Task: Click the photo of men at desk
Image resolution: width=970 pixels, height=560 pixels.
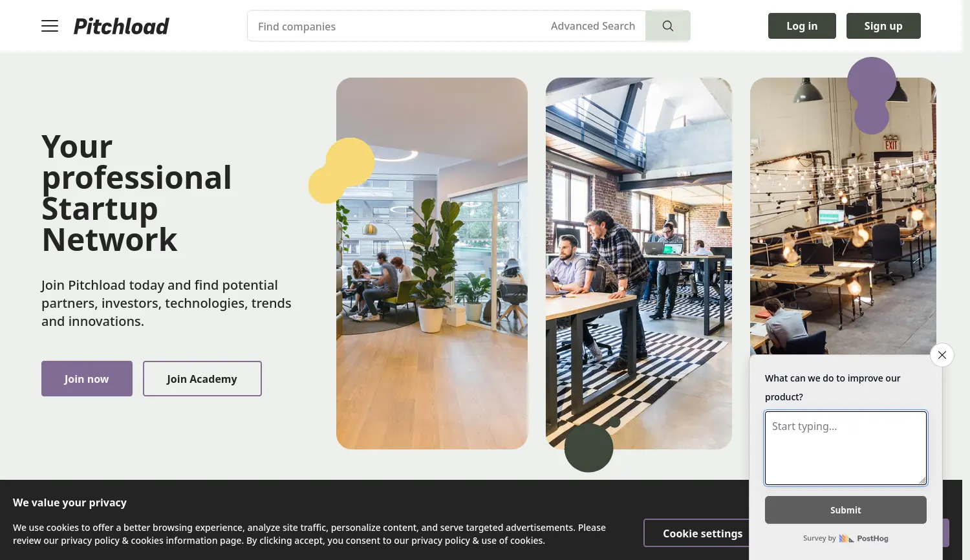Action: pyautogui.click(x=639, y=263)
